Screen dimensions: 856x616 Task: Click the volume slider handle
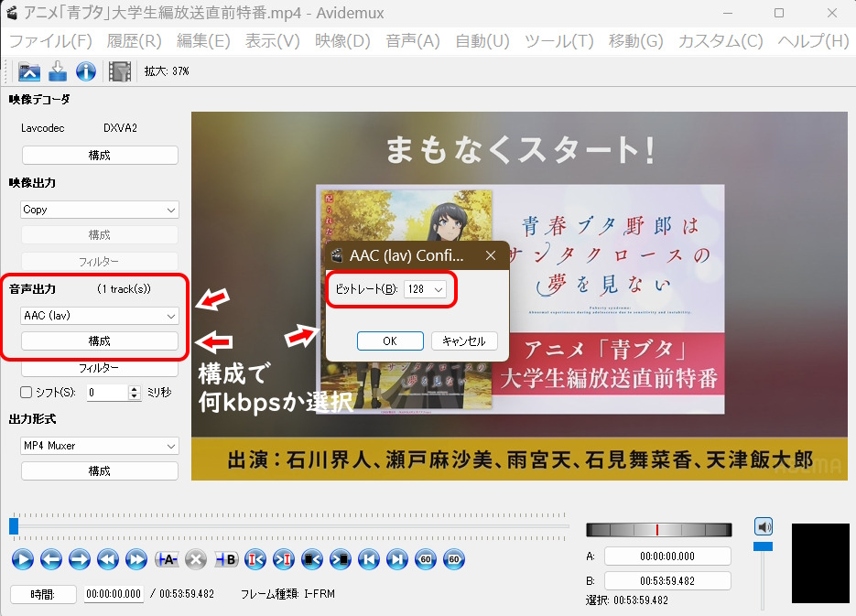click(764, 546)
